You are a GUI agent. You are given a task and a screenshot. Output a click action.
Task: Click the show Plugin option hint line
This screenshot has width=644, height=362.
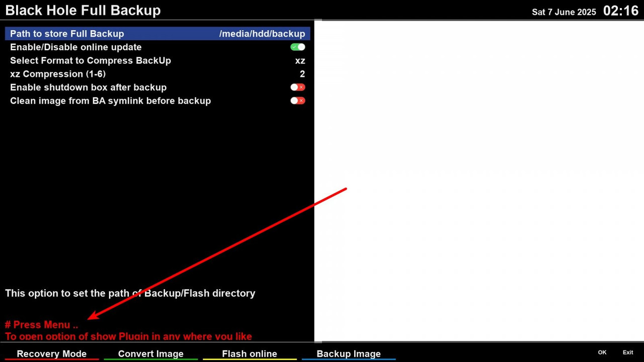click(128, 336)
